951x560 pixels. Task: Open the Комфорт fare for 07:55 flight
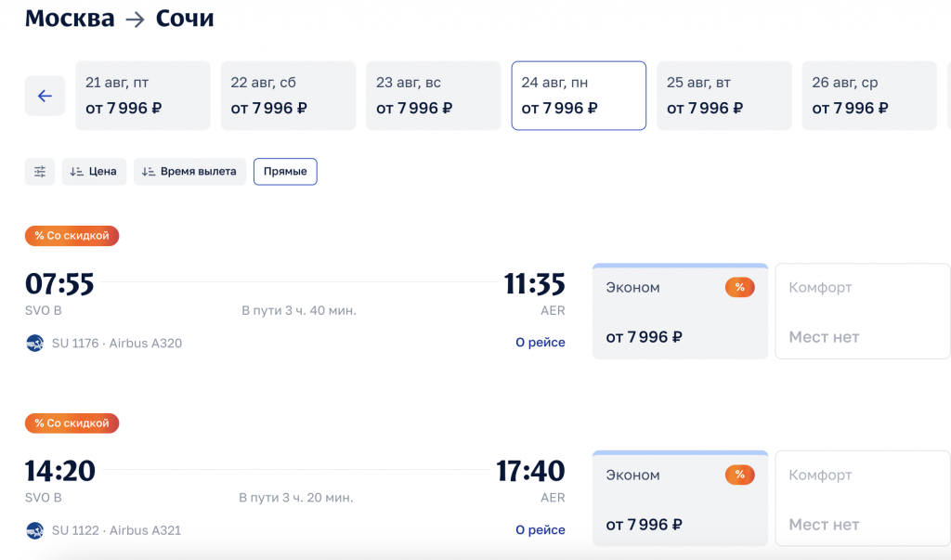[861, 313]
